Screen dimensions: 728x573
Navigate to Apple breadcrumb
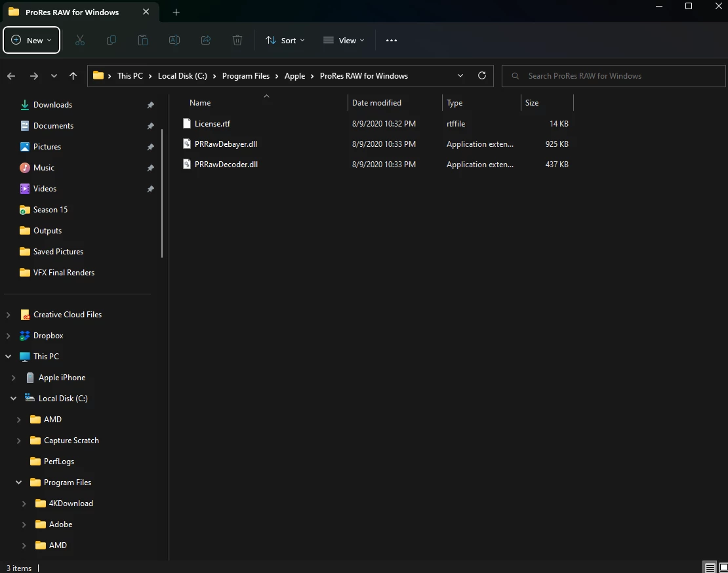pos(295,75)
